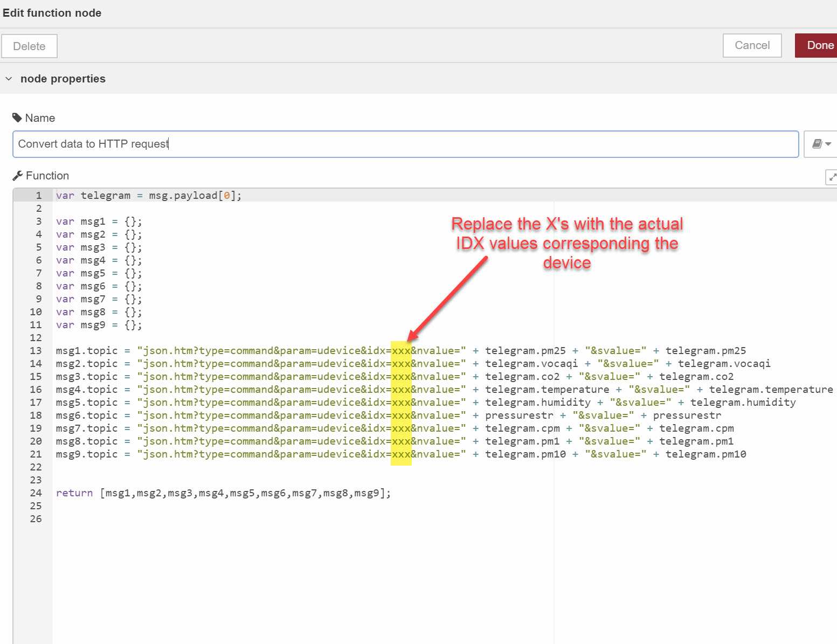Click line number 13 in the gutter

pyautogui.click(x=36, y=351)
